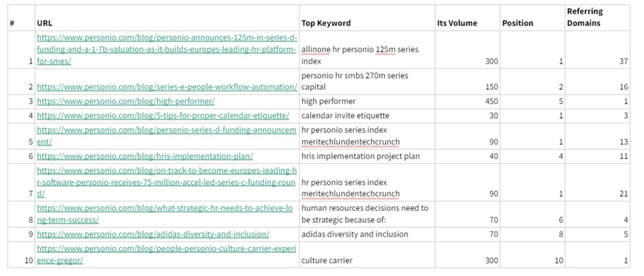Select the 'high performer' keyword cell
Screen dimensions: 644x276
tap(367, 102)
